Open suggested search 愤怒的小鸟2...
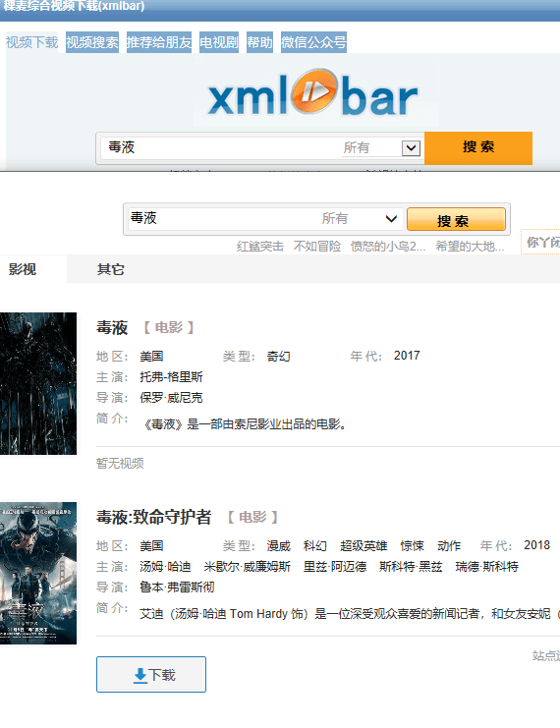Screen dimensions: 560x728 click(x=388, y=246)
